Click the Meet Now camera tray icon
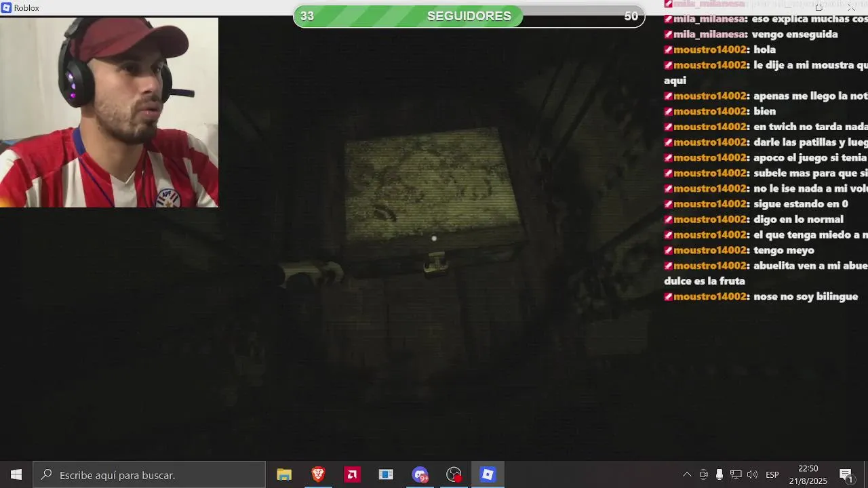The height and width of the screenshot is (488, 868). (704, 474)
